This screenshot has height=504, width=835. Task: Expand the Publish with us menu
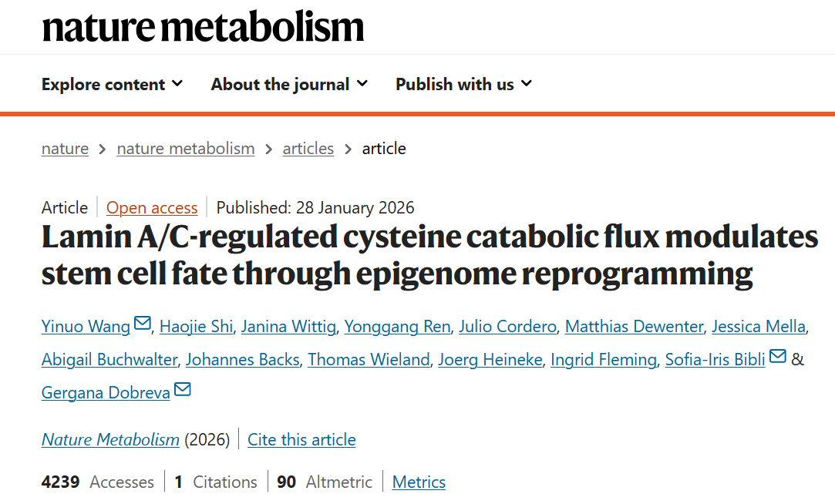(x=463, y=85)
